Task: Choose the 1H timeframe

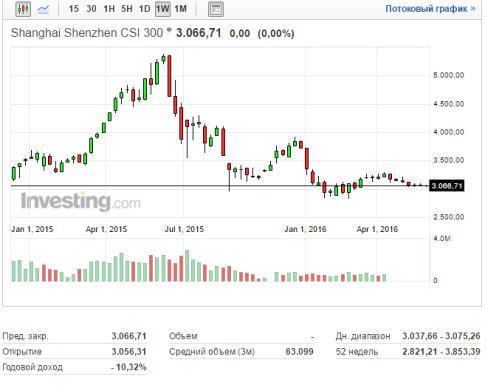Action: tap(109, 9)
